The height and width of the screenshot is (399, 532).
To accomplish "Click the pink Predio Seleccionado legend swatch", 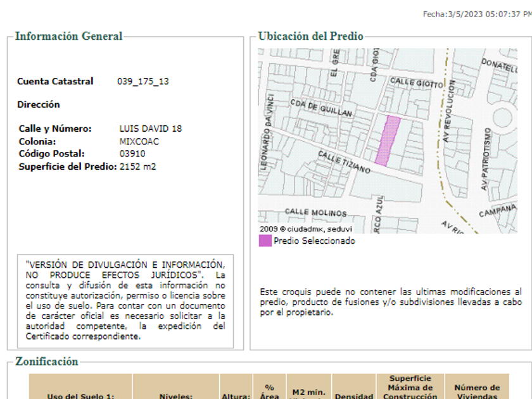I will pyautogui.click(x=265, y=241).
